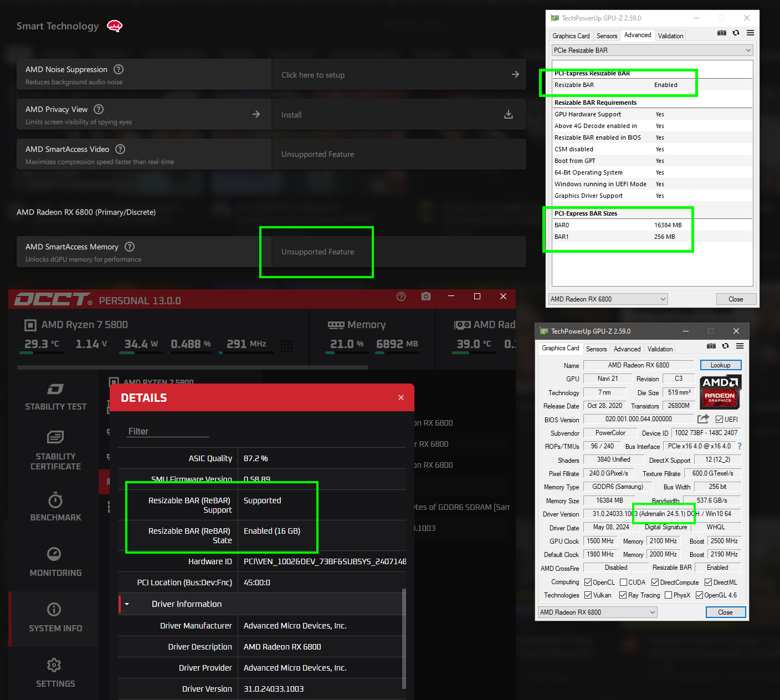The width and height of the screenshot is (780, 700).
Task: Click the camera icon in GPU-Z Advanced window
Action: (721, 33)
